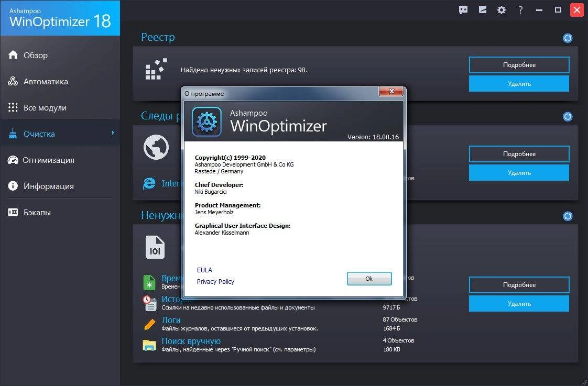This screenshot has height=386, width=588.
Task: Click the folder icon beside Поиск вручную
Action: [x=149, y=345]
